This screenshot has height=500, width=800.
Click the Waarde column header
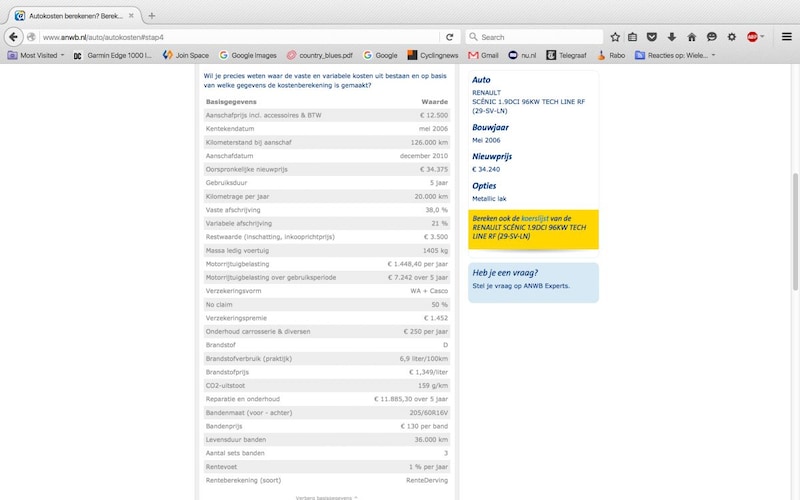435,102
